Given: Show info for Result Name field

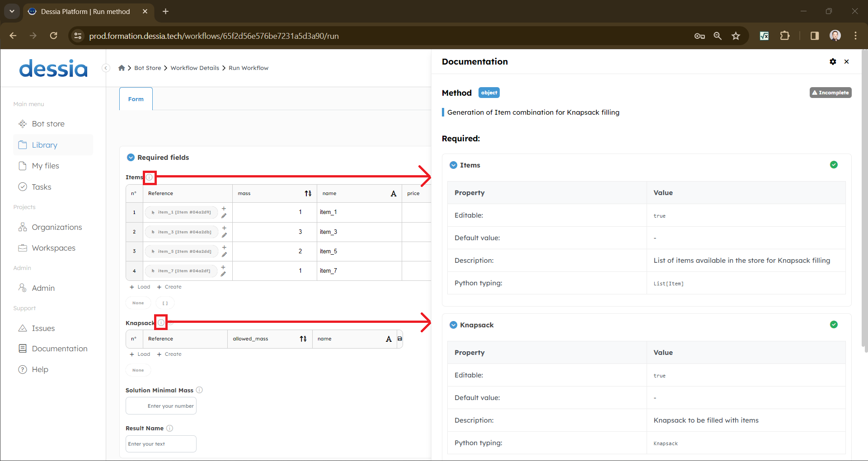Looking at the screenshot, I should [169, 428].
